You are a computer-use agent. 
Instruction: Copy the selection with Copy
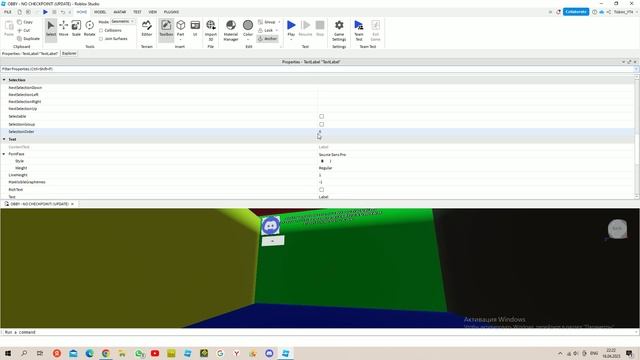pyautogui.click(x=25, y=22)
